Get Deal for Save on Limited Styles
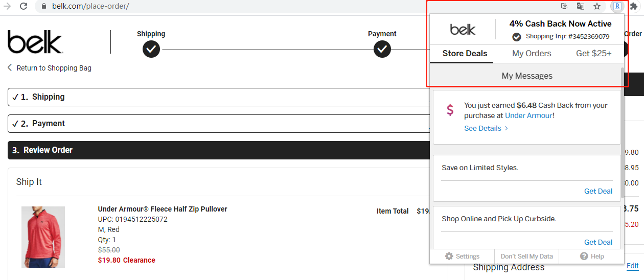This screenshot has height=280, width=644. 598,191
